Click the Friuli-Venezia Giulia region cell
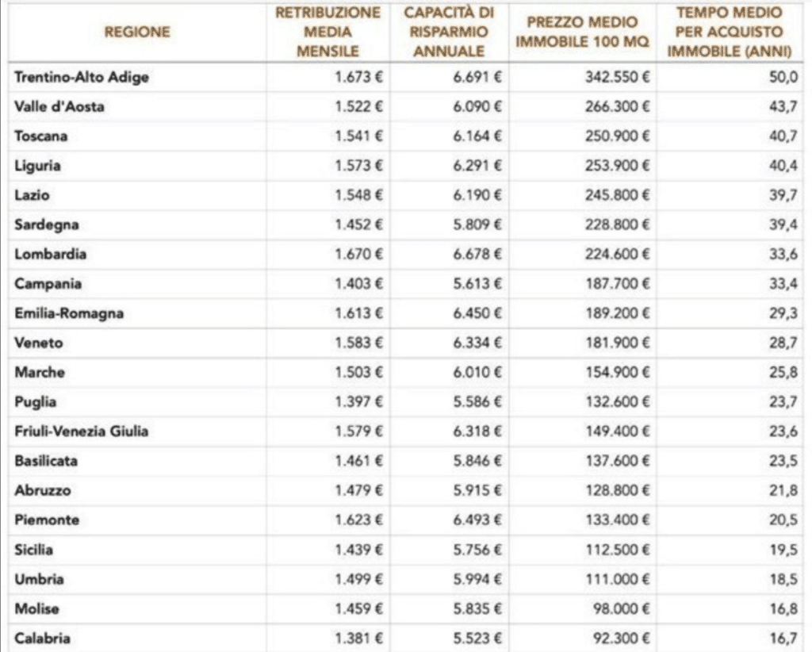 (x=81, y=431)
